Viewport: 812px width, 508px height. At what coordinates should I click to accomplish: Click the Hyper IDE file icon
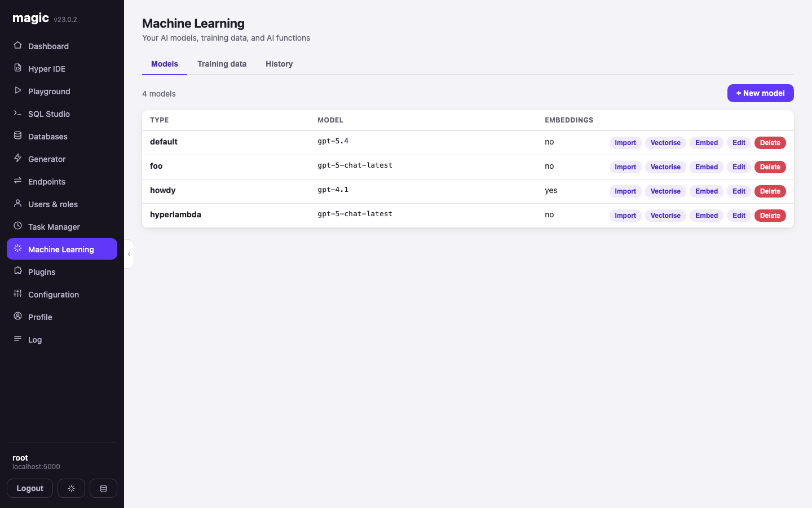click(17, 68)
